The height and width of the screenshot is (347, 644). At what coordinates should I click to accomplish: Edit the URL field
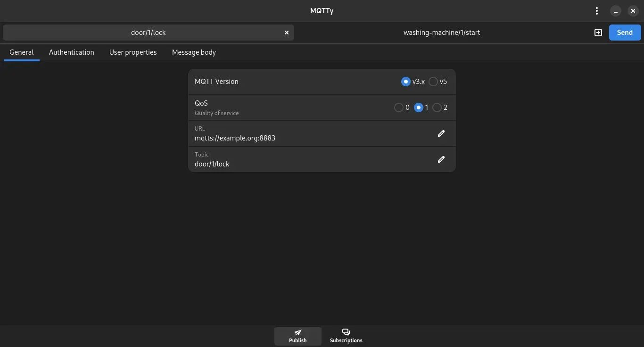pyautogui.click(x=441, y=133)
